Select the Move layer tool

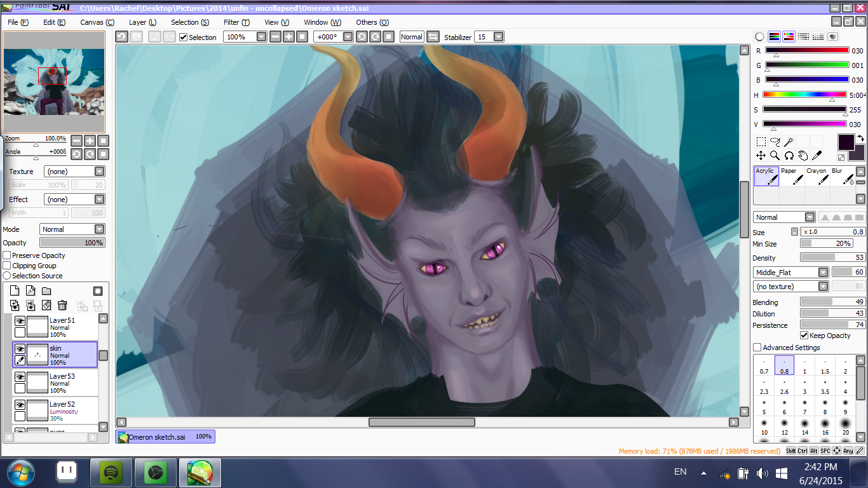tap(761, 155)
